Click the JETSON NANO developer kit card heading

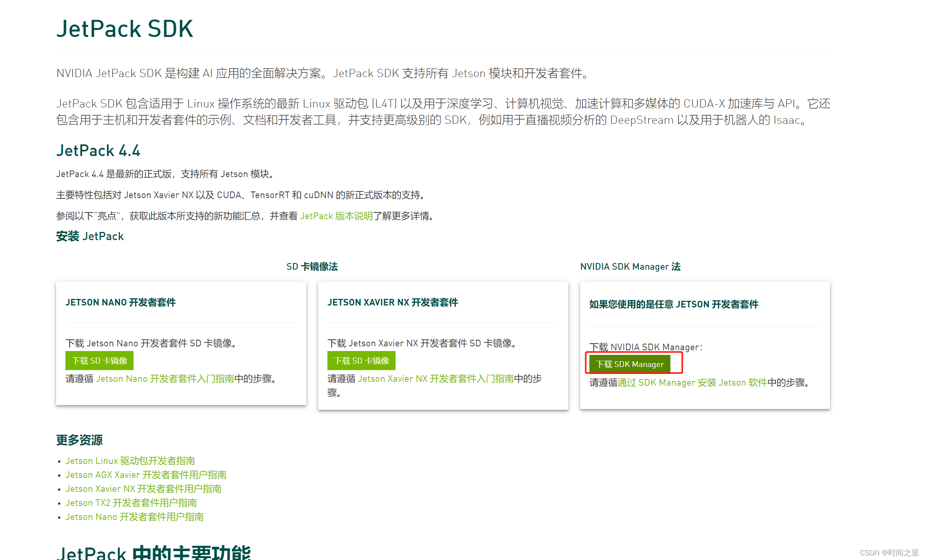(120, 302)
